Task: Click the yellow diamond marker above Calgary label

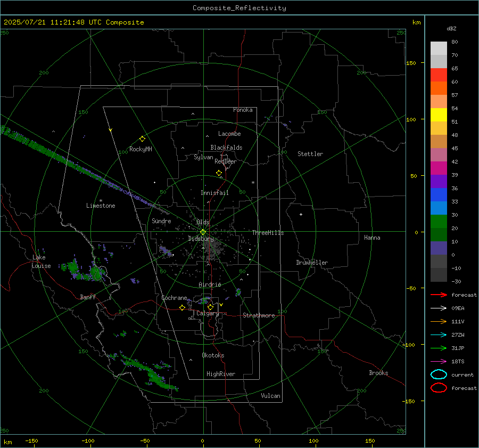Action: [210, 307]
